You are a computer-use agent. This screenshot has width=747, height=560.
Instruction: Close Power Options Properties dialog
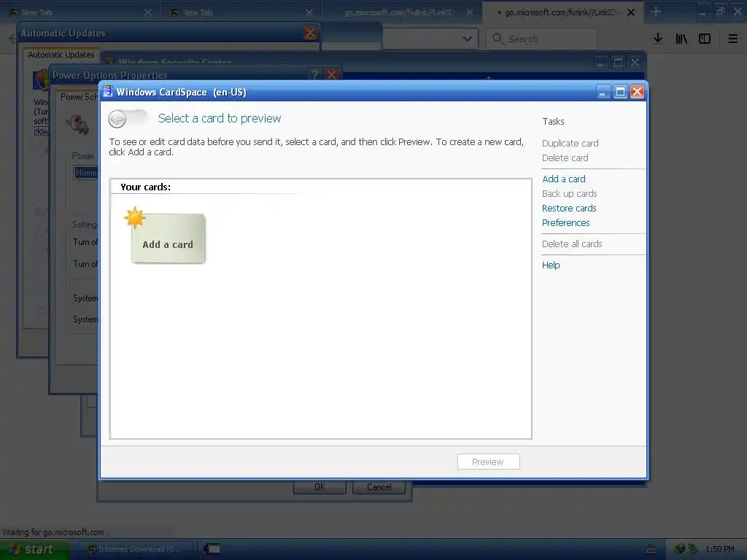pos(332,74)
